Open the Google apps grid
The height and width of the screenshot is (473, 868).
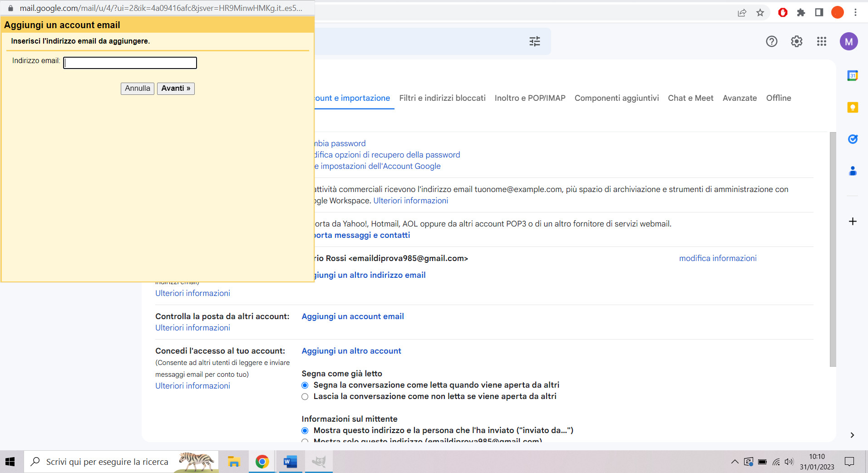(821, 41)
